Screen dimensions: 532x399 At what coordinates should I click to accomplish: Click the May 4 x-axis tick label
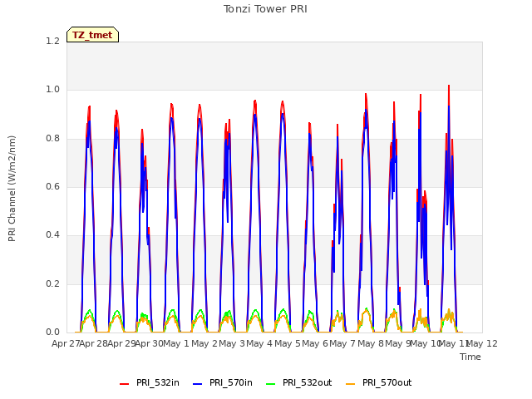pos(259,343)
